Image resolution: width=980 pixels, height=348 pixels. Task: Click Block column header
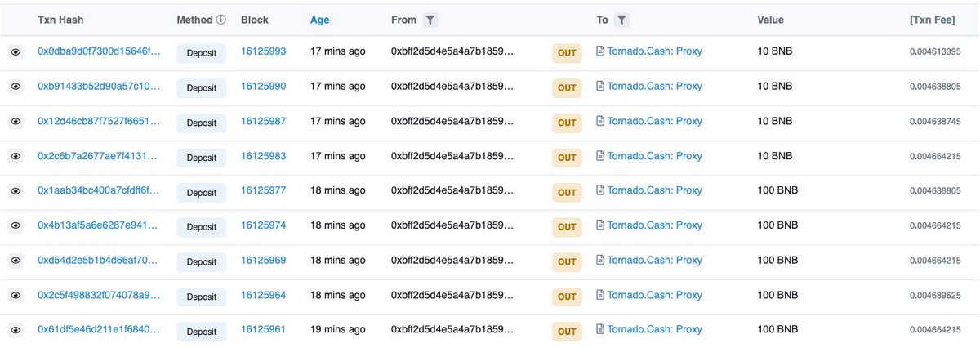pos(255,20)
